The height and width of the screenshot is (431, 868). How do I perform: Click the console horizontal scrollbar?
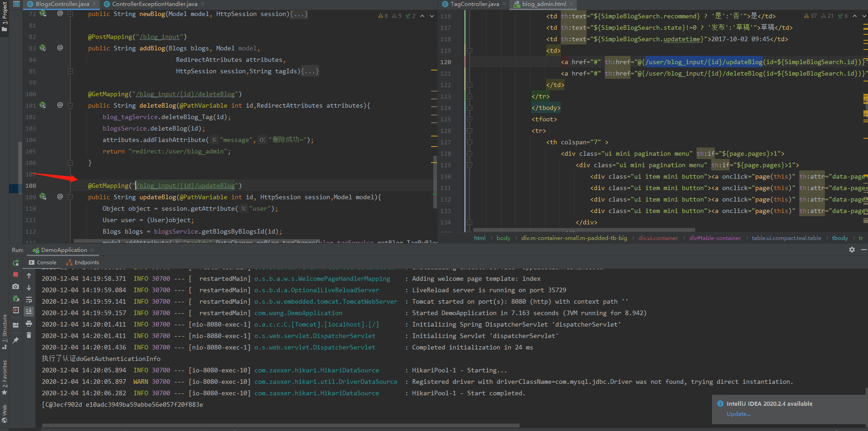(x=281, y=426)
